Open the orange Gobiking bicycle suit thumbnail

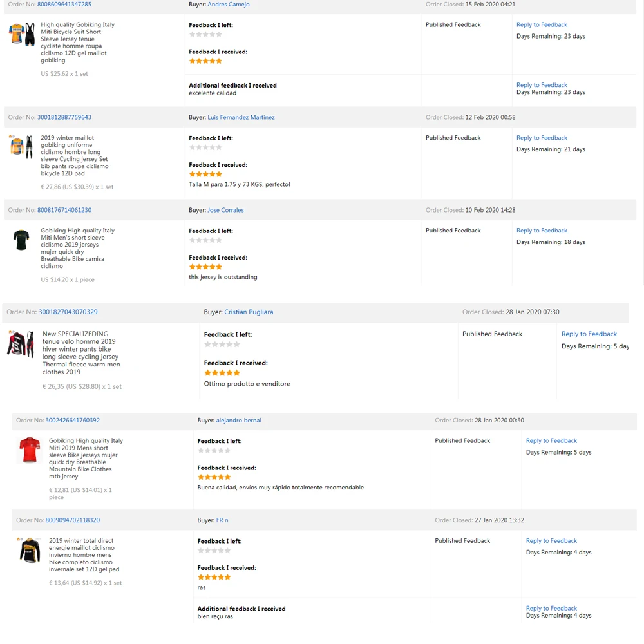point(22,35)
